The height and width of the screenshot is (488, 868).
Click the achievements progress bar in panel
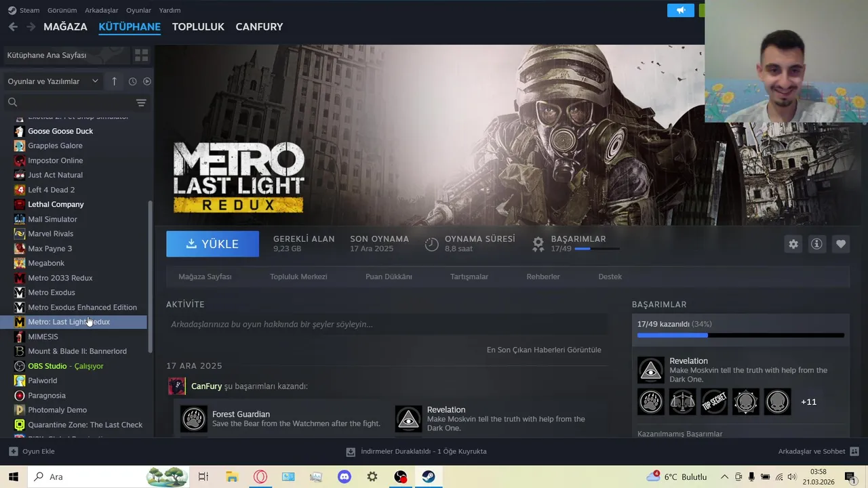[x=741, y=335]
